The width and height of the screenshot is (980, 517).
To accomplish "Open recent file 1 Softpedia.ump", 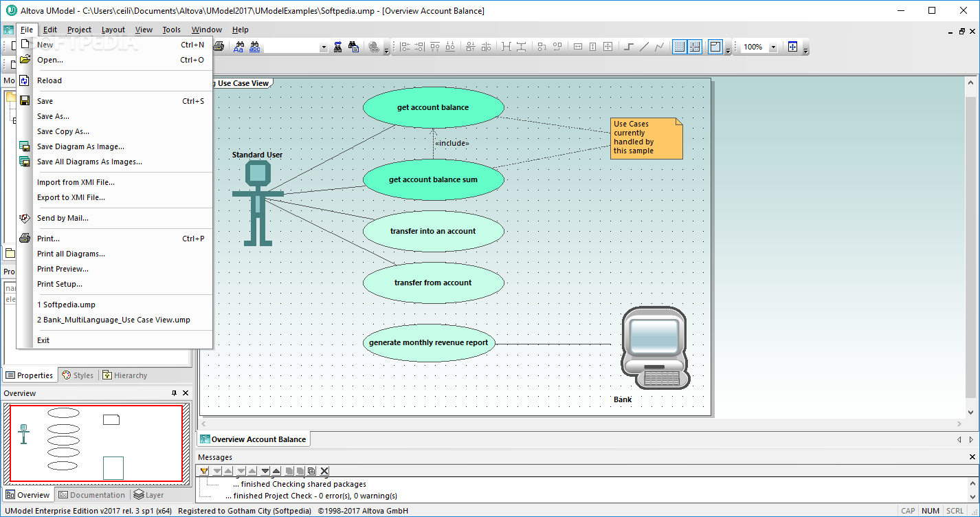I will coord(115,305).
